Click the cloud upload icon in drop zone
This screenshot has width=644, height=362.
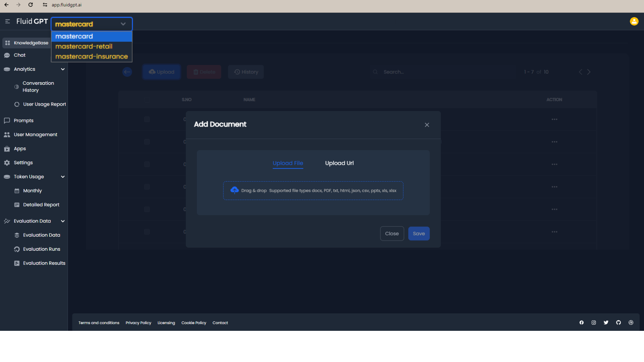(234, 190)
